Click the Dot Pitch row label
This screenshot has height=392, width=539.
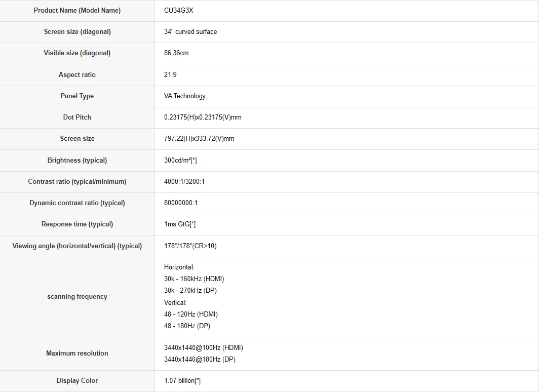click(x=77, y=117)
